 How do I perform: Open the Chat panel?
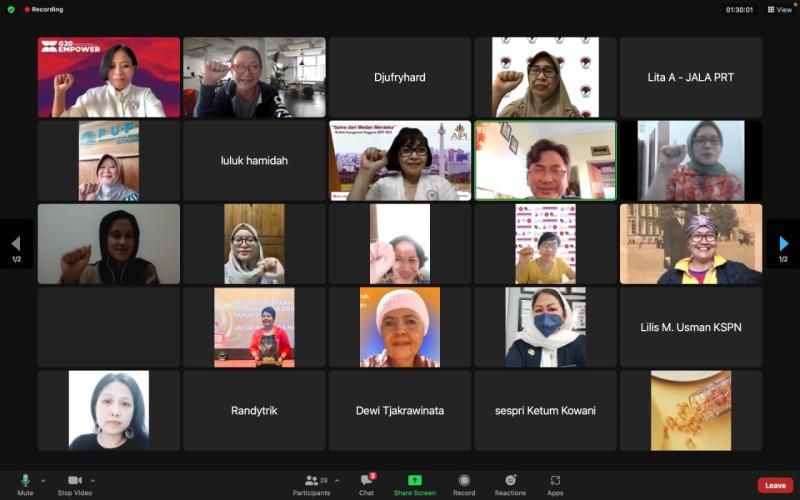tap(367, 481)
